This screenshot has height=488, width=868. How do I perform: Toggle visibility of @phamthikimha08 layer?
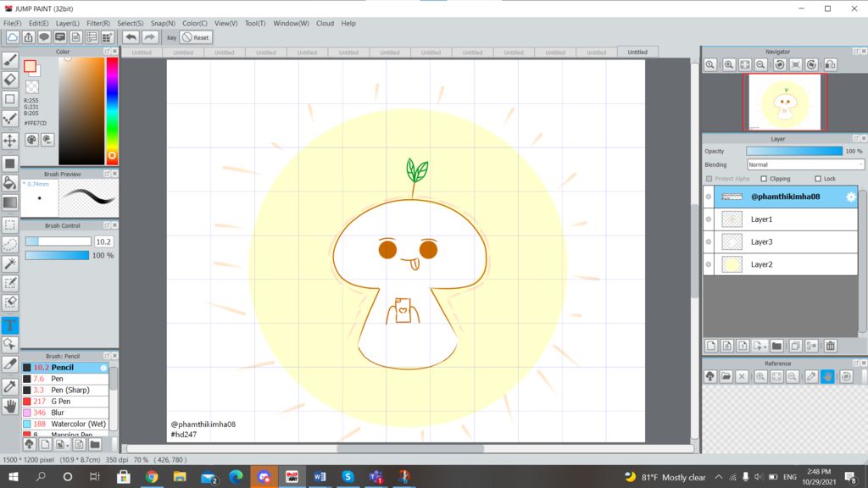709,197
